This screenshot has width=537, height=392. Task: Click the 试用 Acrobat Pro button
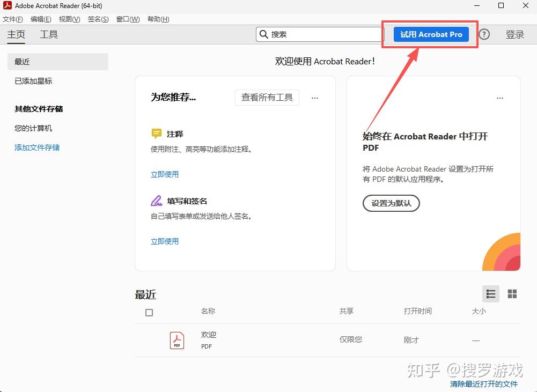430,34
